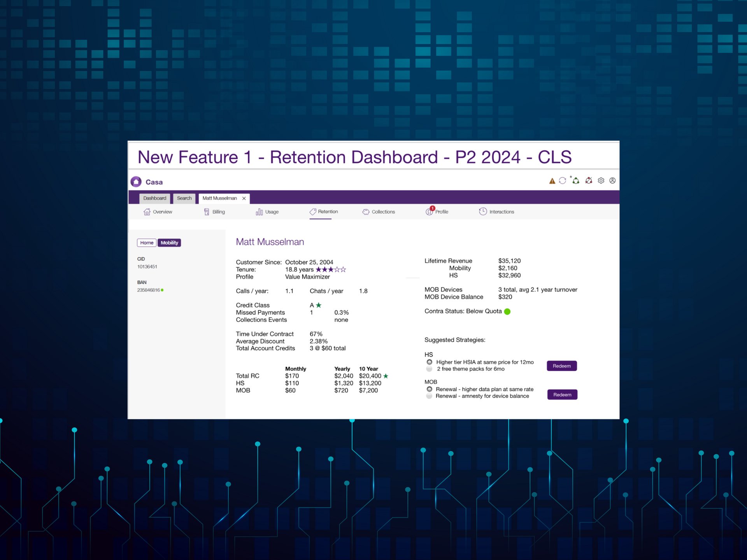Click the Casa home logo icon
This screenshot has width=747, height=560.
136,182
